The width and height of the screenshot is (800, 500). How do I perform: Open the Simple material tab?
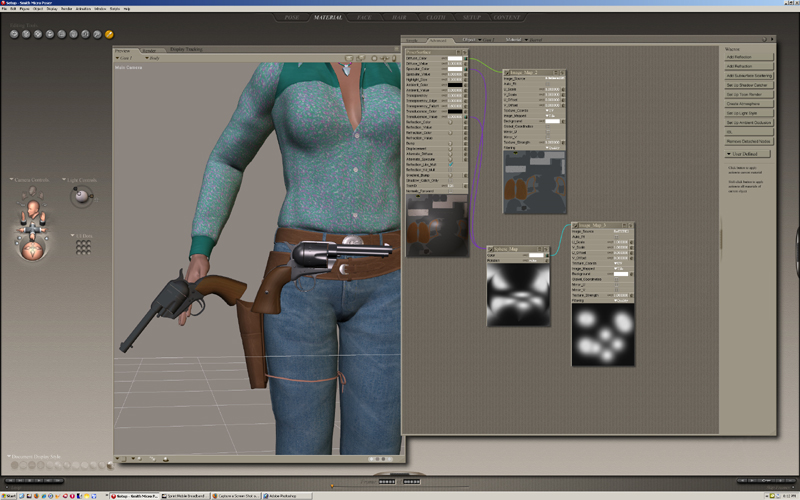(x=412, y=40)
